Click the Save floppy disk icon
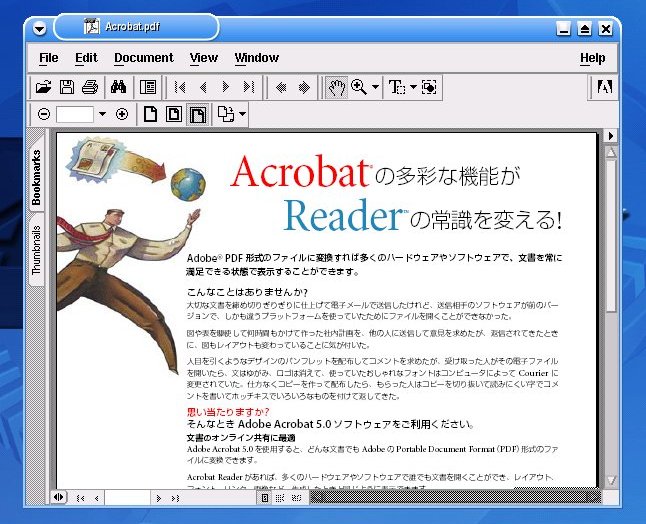This screenshot has width=646, height=524. point(67,87)
